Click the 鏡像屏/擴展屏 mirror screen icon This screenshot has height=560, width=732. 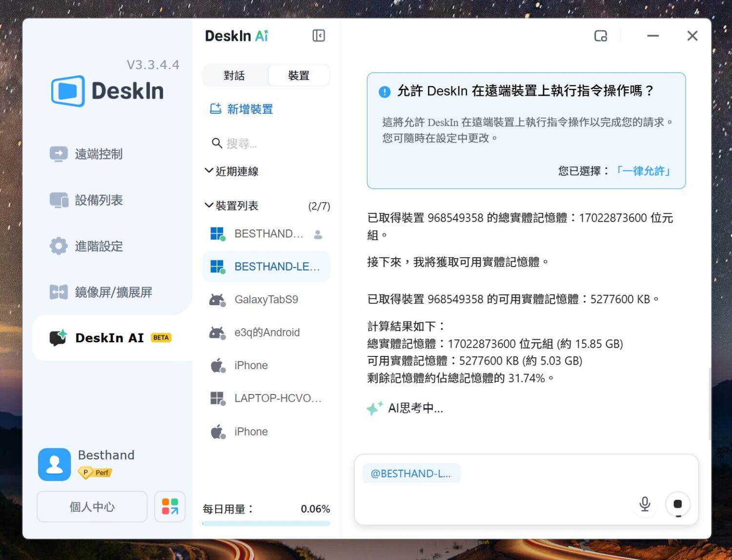coord(59,292)
